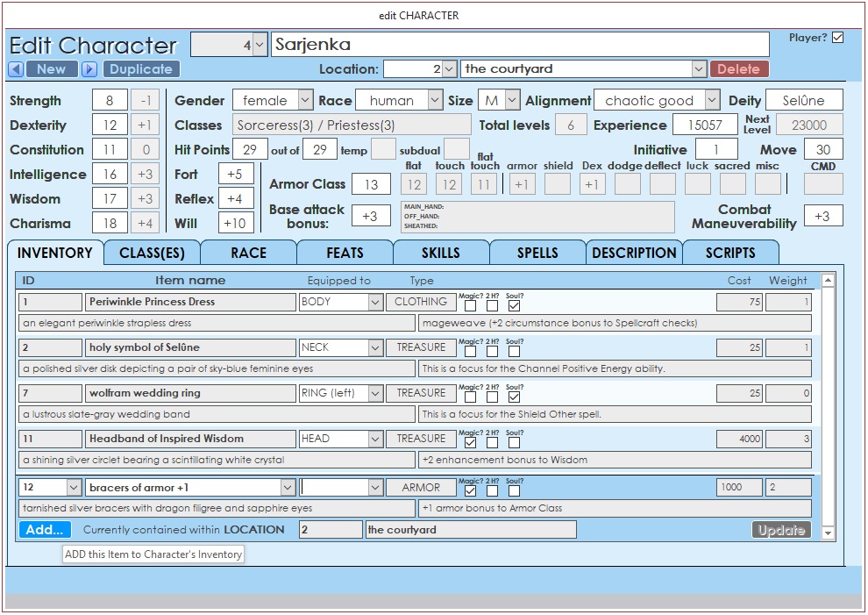Toggle the Player? checkbox
The width and height of the screenshot is (868, 615).
tap(837, 38)
